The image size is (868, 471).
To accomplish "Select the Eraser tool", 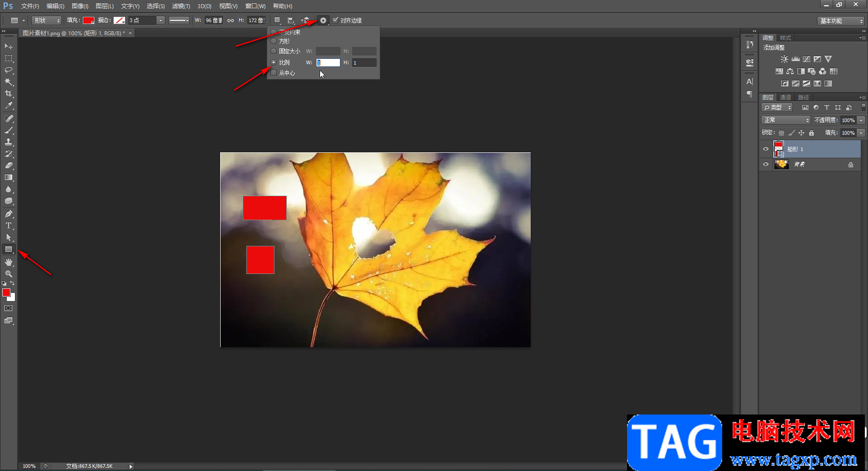I will pos(9,165).
